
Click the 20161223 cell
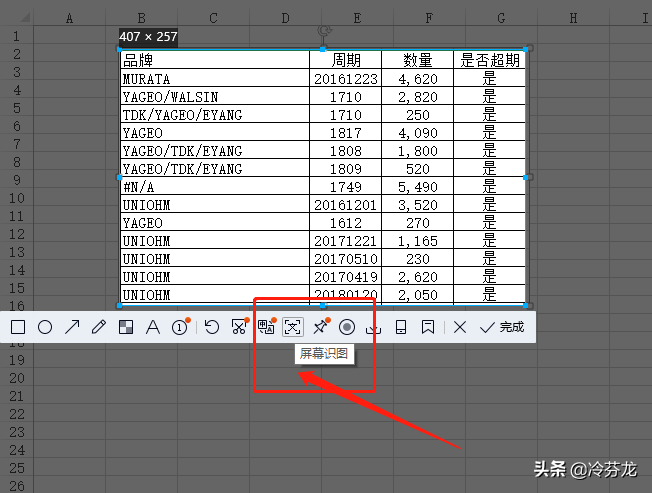pyautogui.click(x=346, y=79)
